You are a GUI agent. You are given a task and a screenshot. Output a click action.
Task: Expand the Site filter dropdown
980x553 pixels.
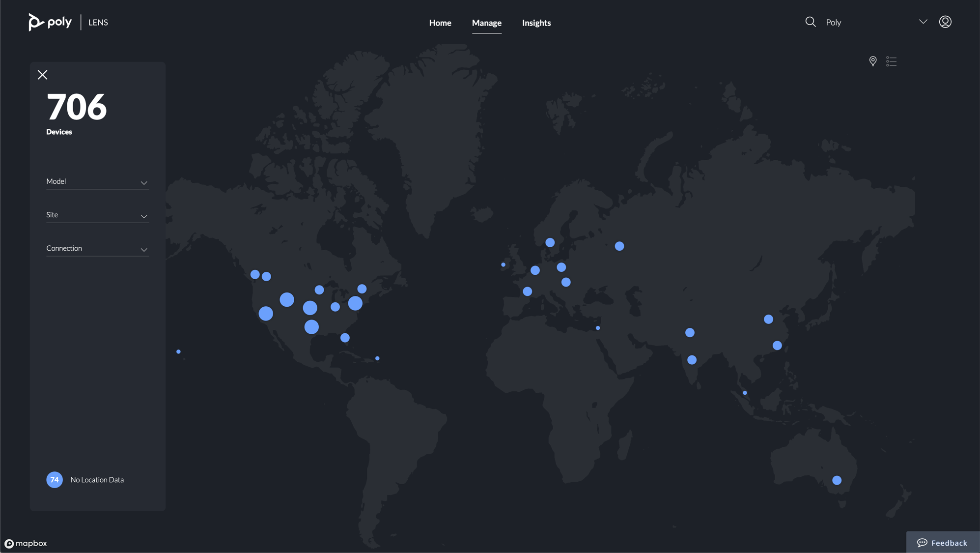click(x=97, y=215)
